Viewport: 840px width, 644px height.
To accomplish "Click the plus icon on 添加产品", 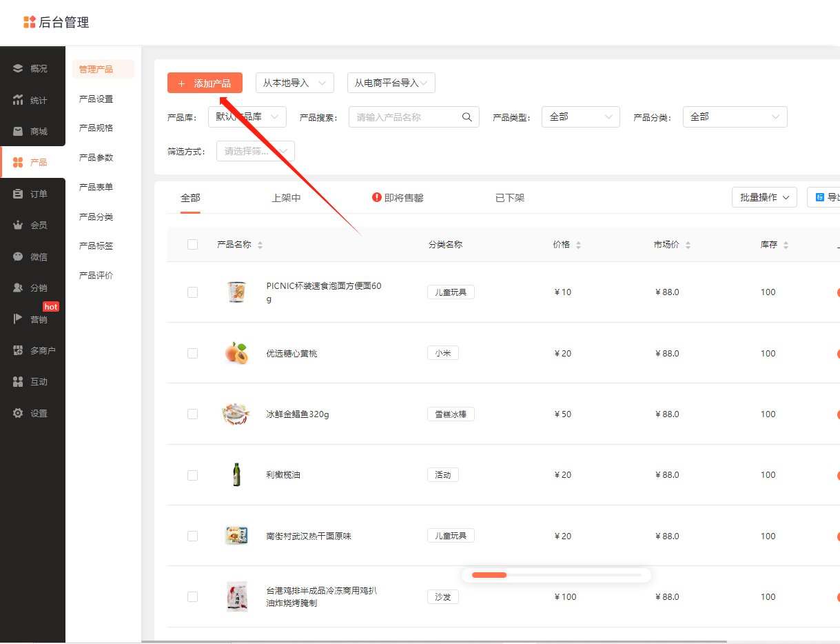I will pos(182,83).
